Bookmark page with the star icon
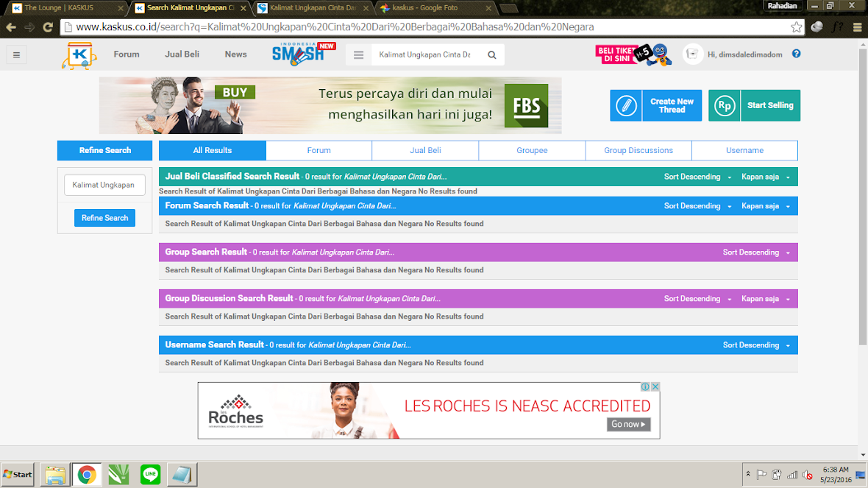The width and height of the screenshot is (868, 488). (796, 27)
